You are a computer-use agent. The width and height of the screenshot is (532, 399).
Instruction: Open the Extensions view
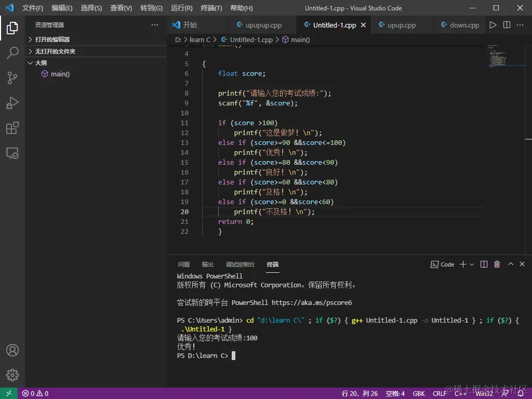12,128
